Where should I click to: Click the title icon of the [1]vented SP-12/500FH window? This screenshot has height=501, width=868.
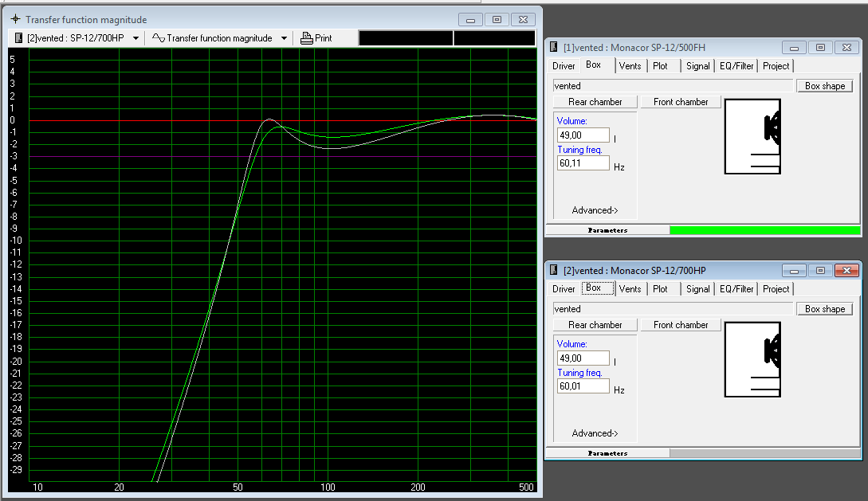click(x=554, y=47)
